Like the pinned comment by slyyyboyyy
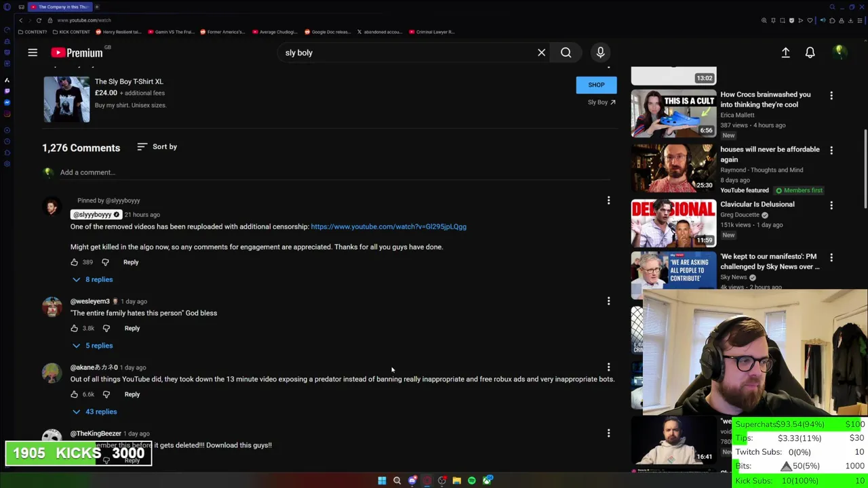The width and height of the screenshot is (868, 488). point(75,262)
